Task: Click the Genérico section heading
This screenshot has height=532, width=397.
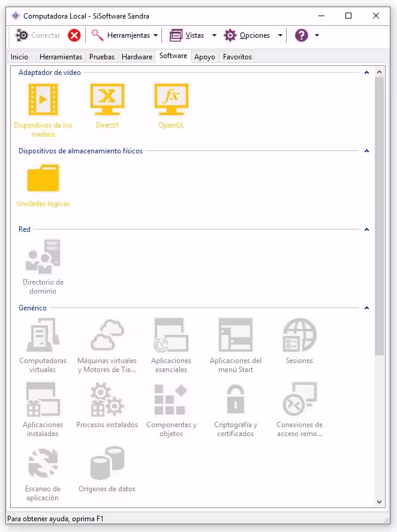Action: pos(32,308)
